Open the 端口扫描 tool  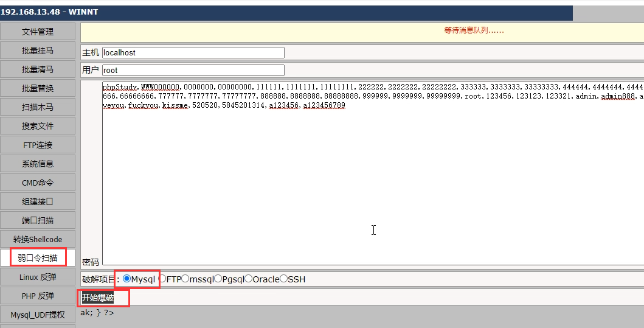[x=38, y=220]
